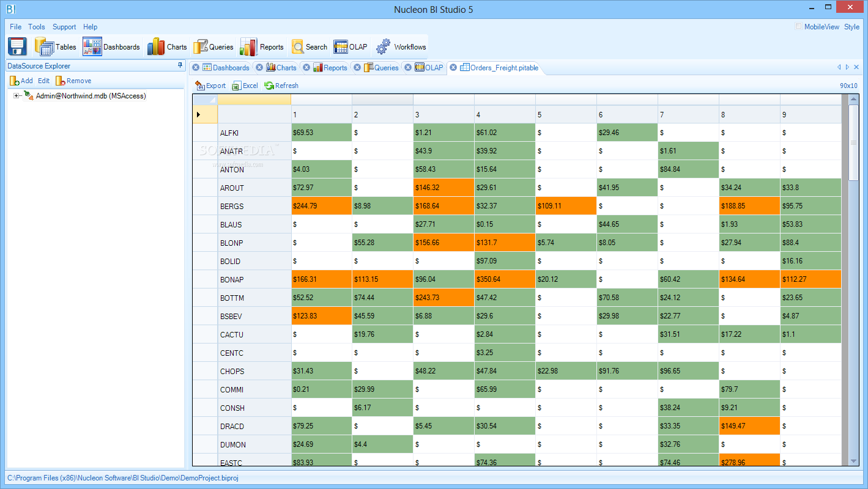Open the OLAP toolbar section
868x489 pixels.
tap(351, 46)
